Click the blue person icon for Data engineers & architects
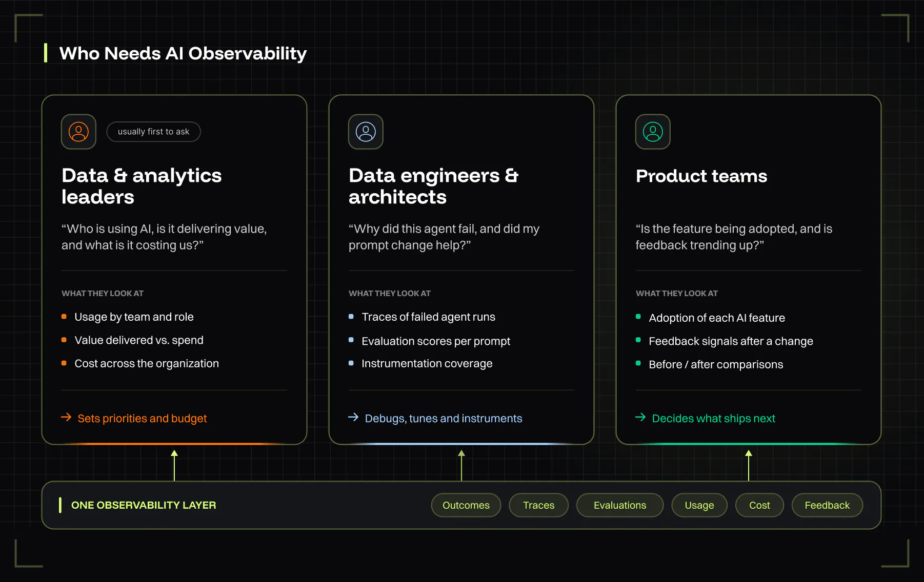The height and width of the screenshot is (582, 924). 366,132
